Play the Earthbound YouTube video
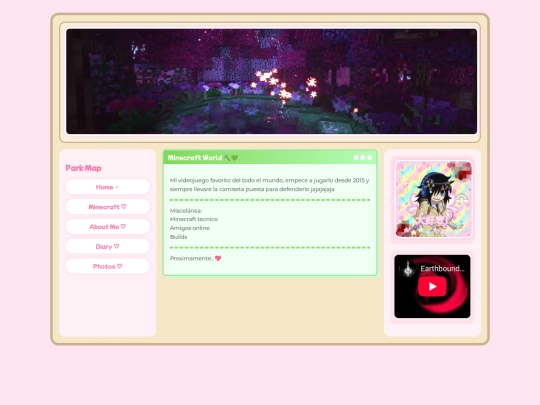540x405 pixels. [x=432, y=287]
